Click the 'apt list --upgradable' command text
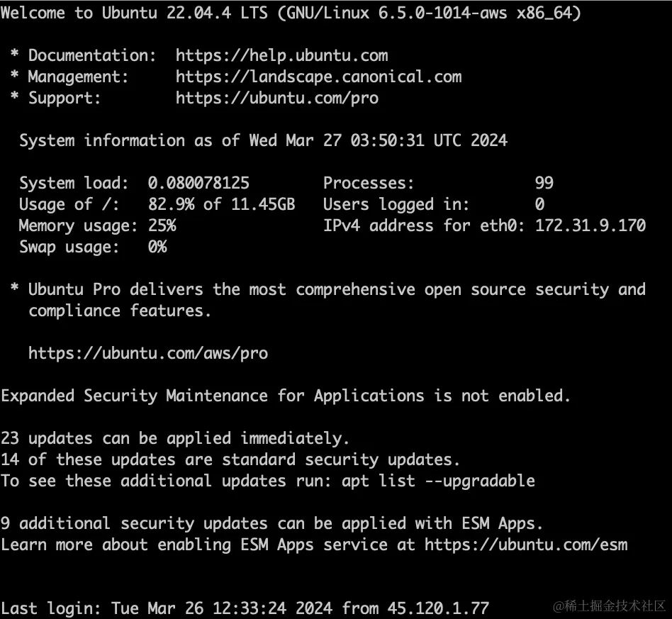 [438, 481]
